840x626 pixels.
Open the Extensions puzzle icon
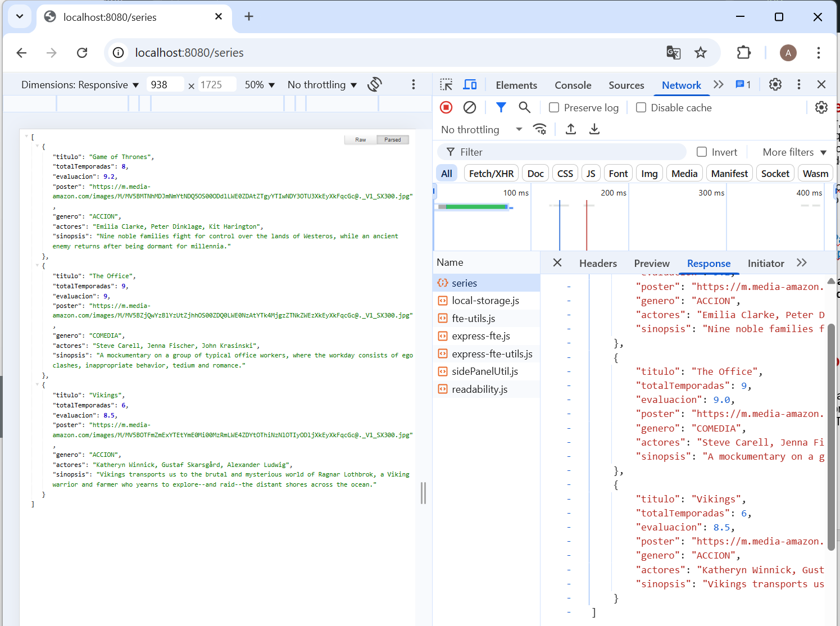744,53
